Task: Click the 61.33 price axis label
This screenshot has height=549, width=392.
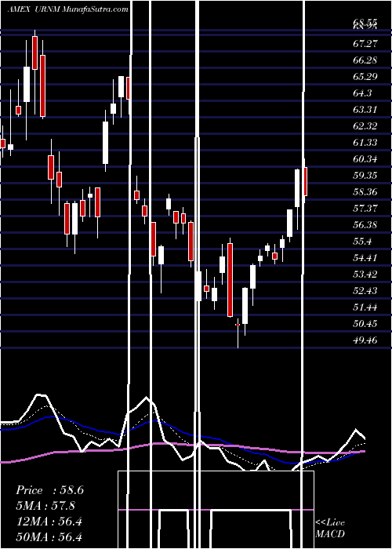Action: 365,143
